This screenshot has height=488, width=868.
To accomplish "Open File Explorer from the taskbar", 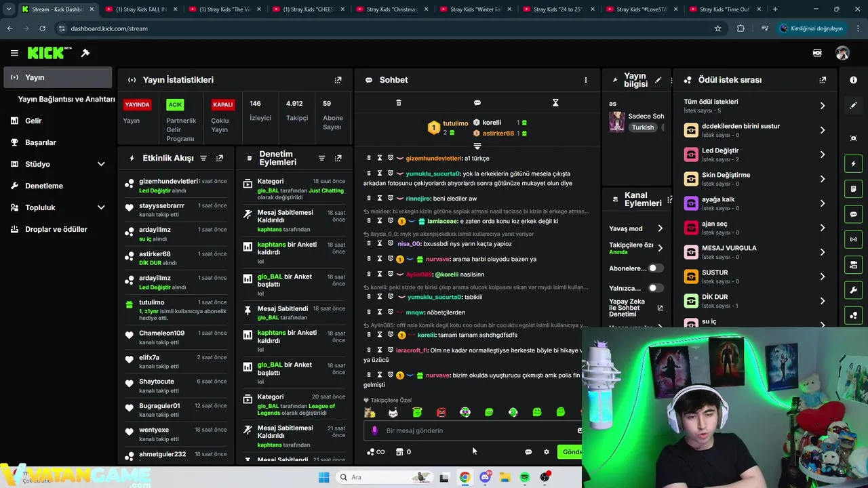I will (x=505, y=477).
